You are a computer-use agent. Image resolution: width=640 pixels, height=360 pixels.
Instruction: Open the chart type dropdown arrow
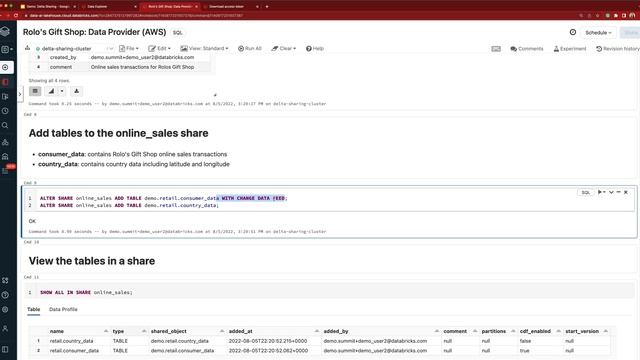(x=62, y=91)
